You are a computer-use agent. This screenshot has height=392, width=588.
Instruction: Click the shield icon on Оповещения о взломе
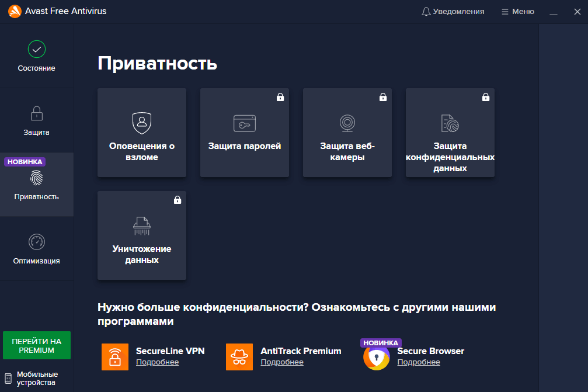click(x=142, y=123)
